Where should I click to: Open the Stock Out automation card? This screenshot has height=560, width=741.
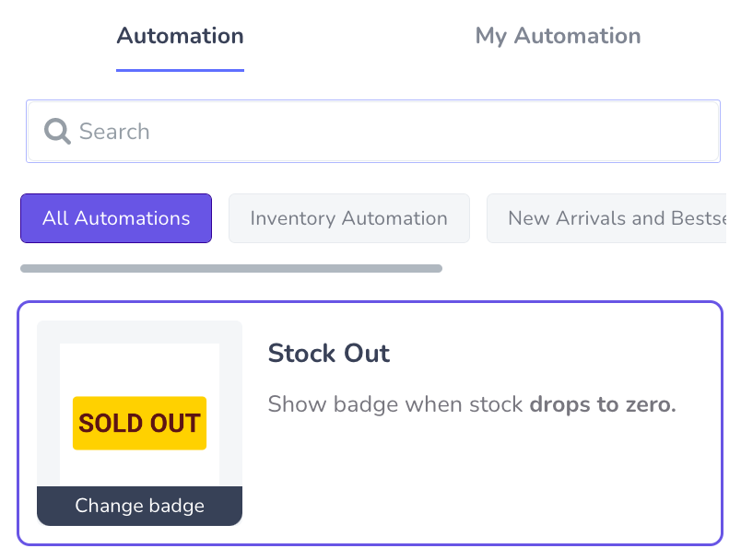click(370, 423)
